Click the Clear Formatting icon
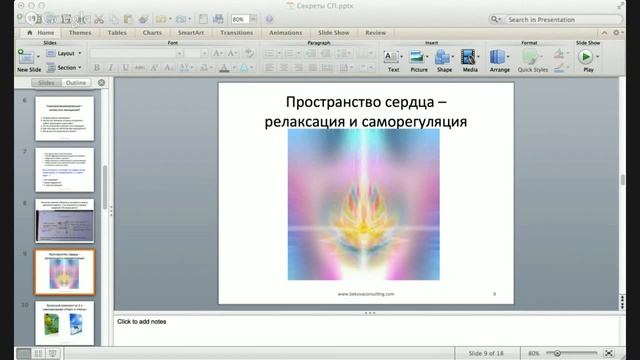 pos(249,53)
